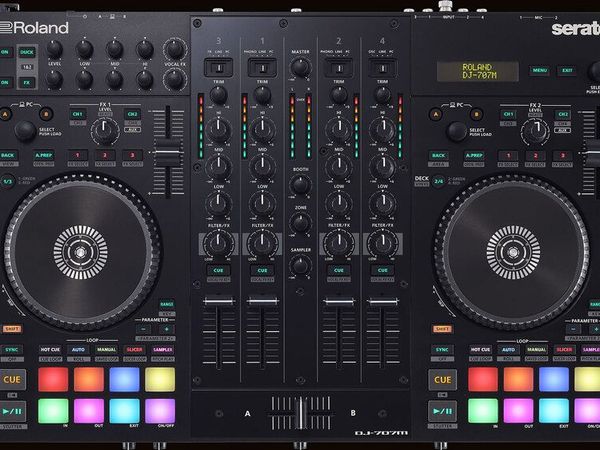Switch the channel 4 input selector
The height and width of the screenshot is (450, 600).
(382, 68)
